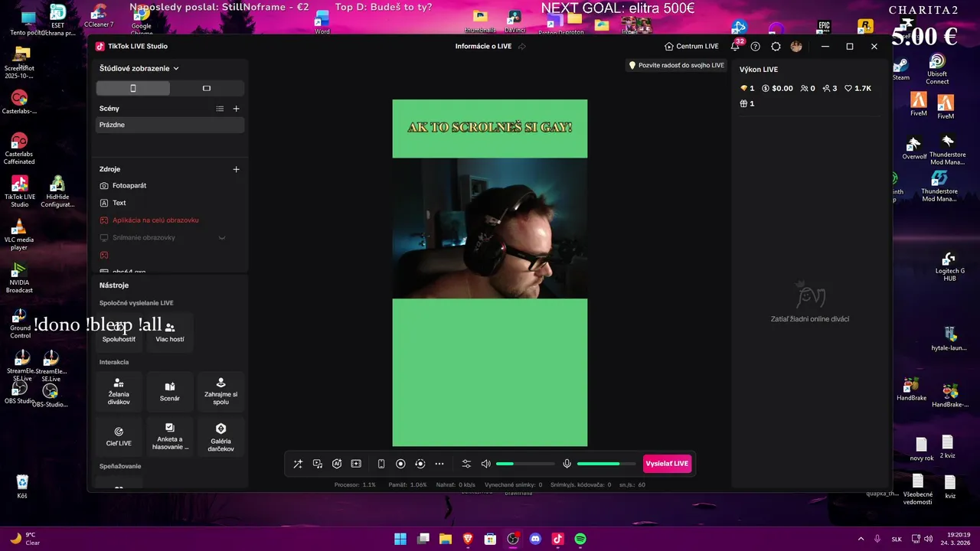980x551 pixels.
Task: Click the Vysielať LIVE button
Action: [x=667, y=464]
